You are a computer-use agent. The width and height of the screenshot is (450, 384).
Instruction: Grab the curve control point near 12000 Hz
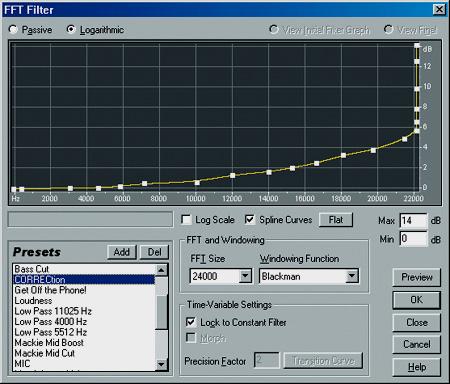[233, 176]
